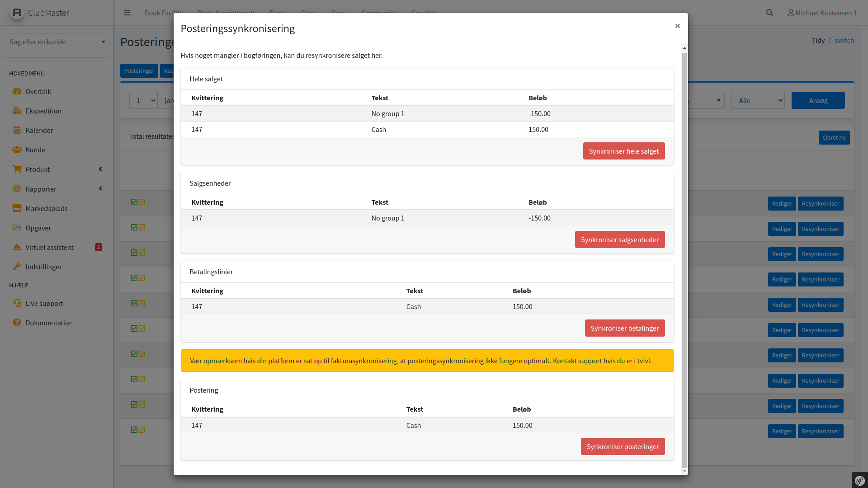Click 'Synkroniser hele salget' button

point(623,151)
